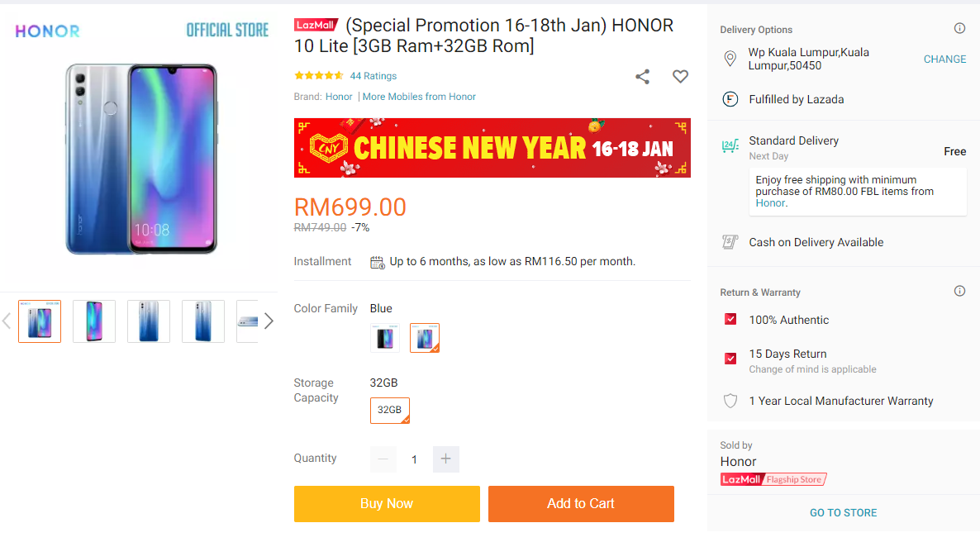Toggle the 15 Days Return checkmark
This screenshot has width=980, height=542.
click(x=730, y=359)
